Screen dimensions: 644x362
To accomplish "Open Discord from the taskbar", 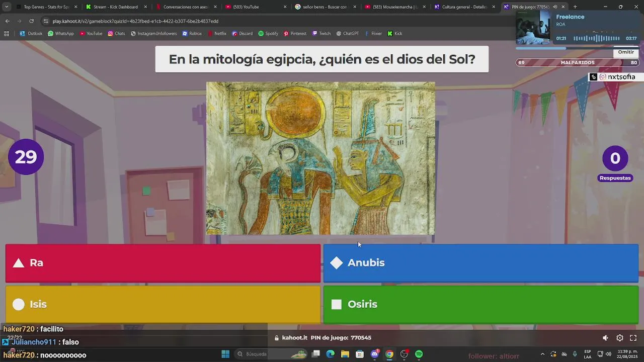I will 375,354.
